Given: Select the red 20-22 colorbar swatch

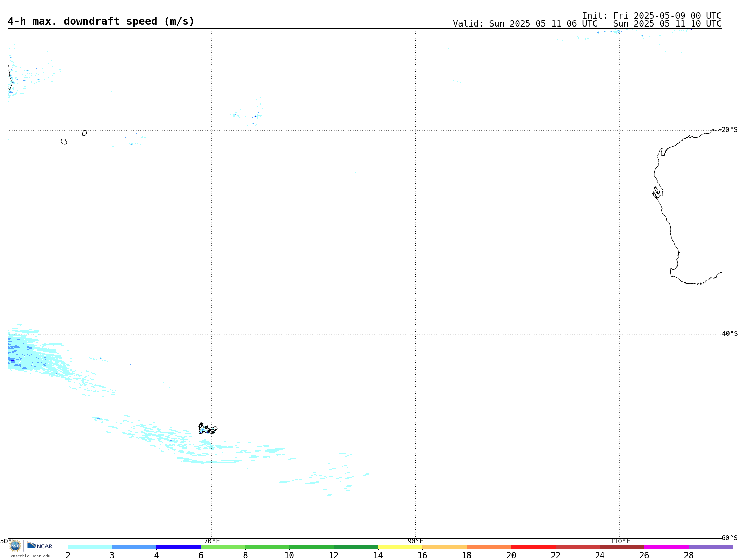Looking at the screenshot, I should [534, 547].
